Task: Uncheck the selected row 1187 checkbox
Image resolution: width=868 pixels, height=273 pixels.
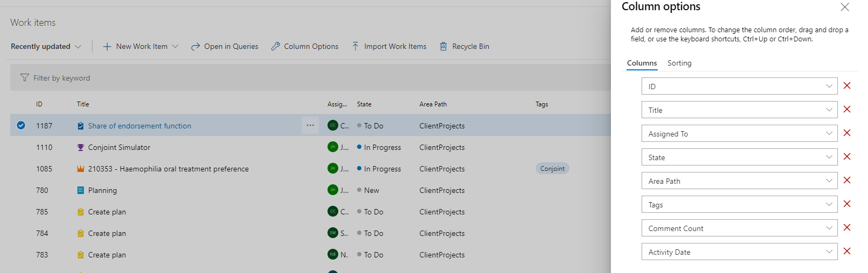Action: click(x=21, y=125)
